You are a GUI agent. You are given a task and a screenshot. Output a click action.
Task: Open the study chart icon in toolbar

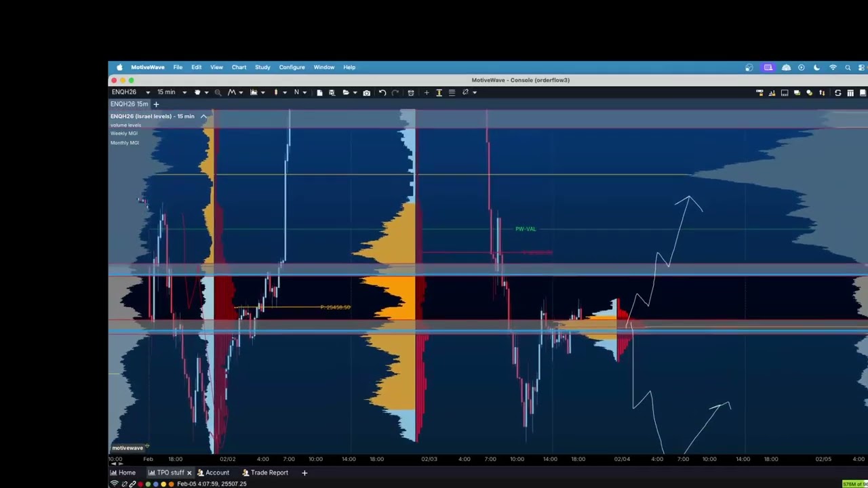coord(254,92)
